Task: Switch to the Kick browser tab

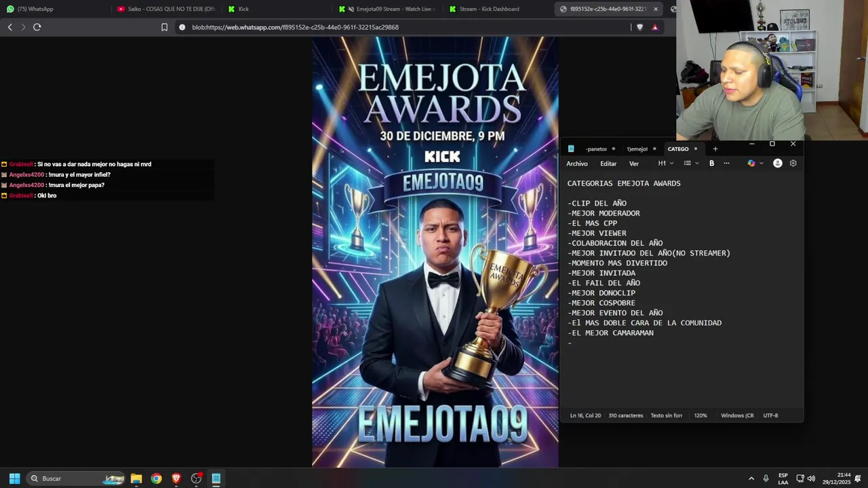Action: pos(277,9)
